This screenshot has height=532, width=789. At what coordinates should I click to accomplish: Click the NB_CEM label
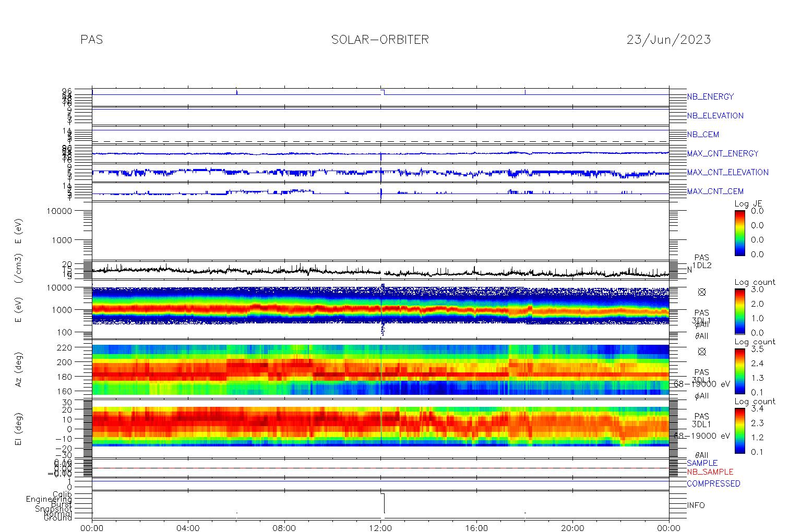coord(703,135)
